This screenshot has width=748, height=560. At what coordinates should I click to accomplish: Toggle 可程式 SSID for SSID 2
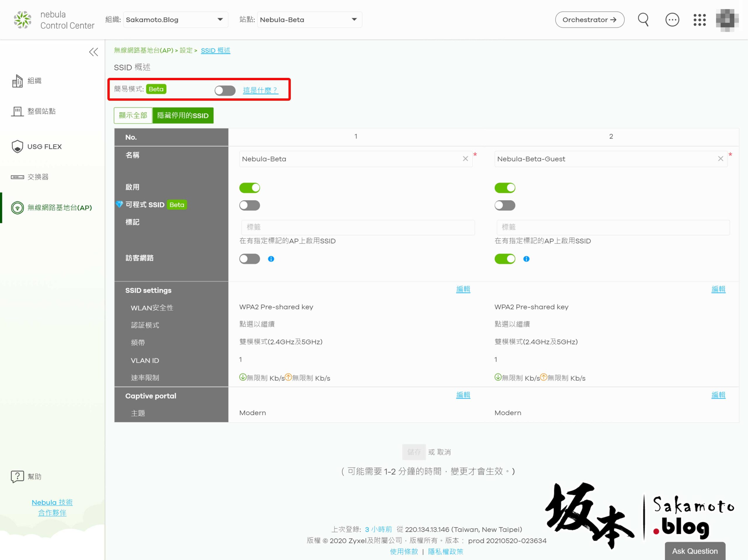505,205
